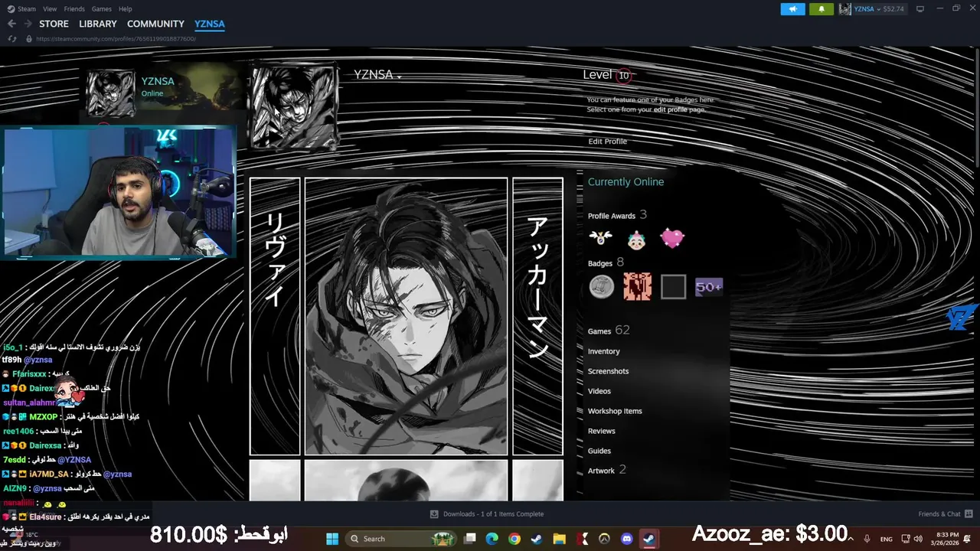Open the Profile Awards section link

tap(617, 215)
